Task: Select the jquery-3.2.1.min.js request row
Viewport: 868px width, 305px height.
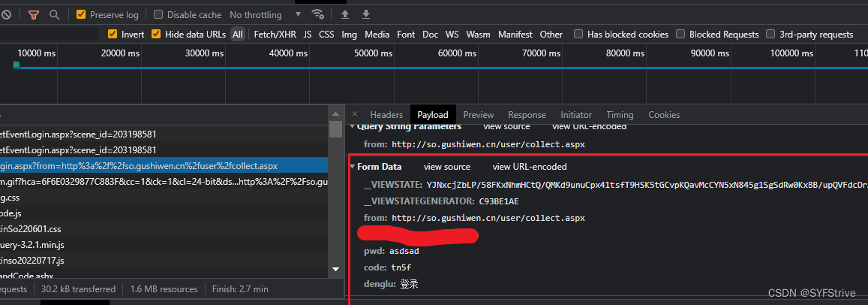Action: pyautogui.click(x=164, y=245)
